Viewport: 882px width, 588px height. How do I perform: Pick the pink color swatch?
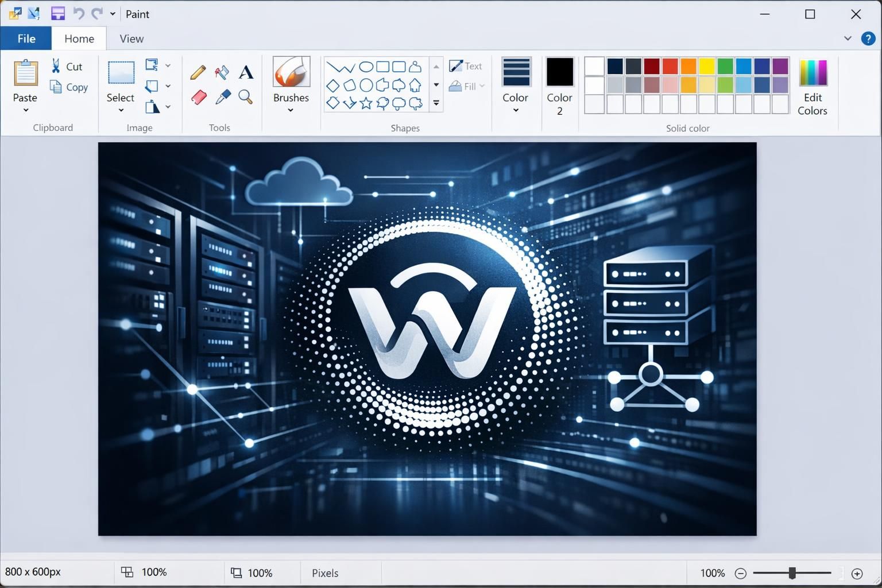tap(670, 85)
